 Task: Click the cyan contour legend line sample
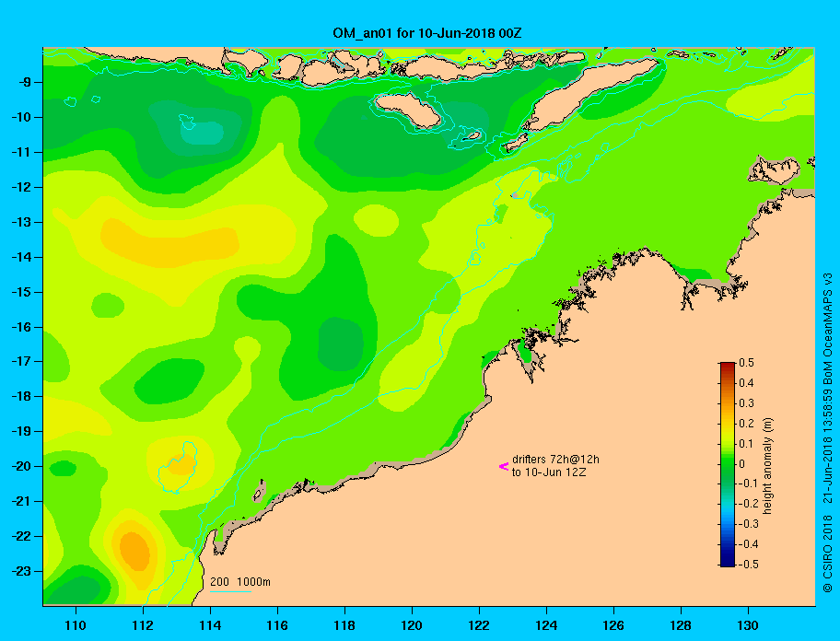click(x=230, y=592)
